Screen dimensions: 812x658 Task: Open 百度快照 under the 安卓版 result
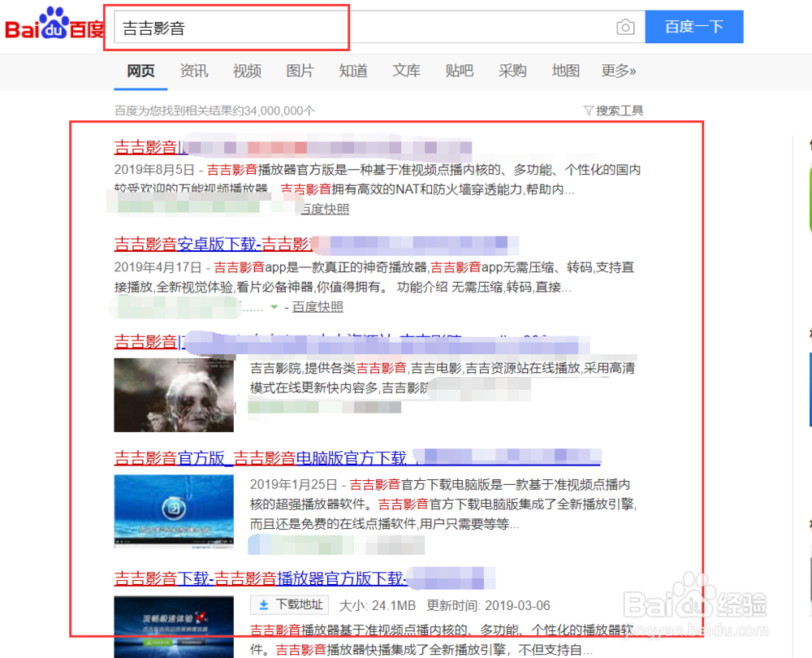[x=317, y=307]
